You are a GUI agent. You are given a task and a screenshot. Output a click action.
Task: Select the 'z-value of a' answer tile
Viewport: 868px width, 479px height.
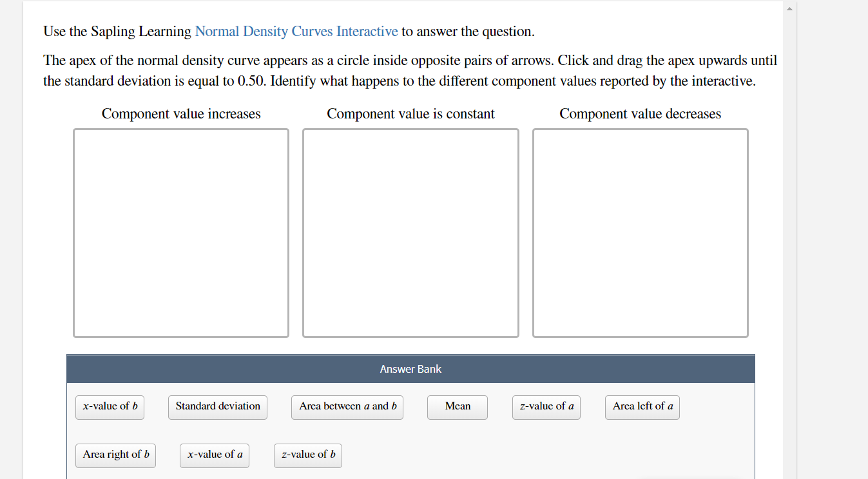[x=546, y=407]
